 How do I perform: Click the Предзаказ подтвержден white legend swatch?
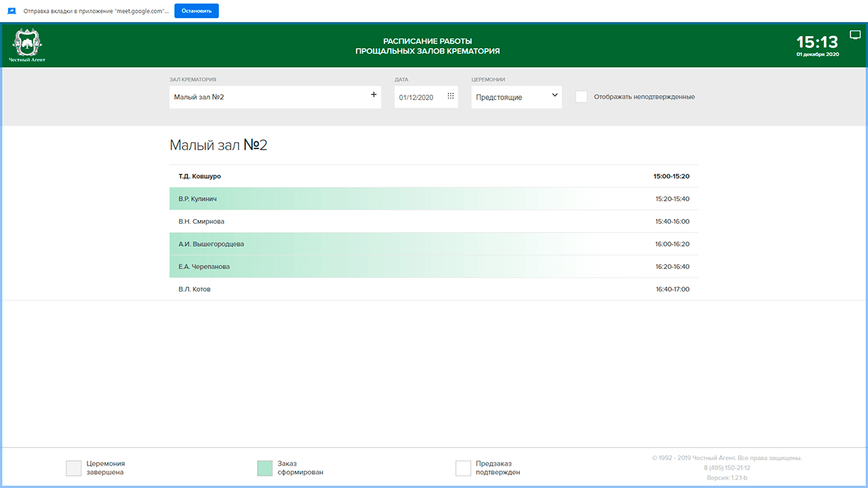pos(463,468)
